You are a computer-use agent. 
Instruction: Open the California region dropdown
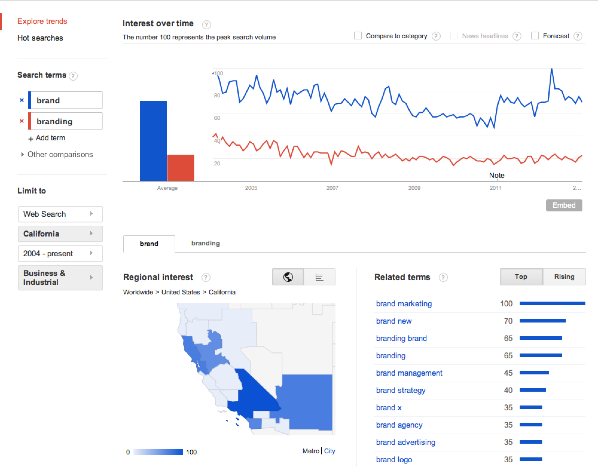[60, 234]
